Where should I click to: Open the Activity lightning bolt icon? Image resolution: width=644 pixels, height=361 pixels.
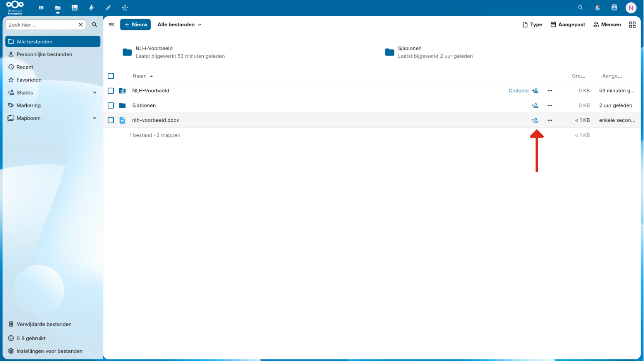(91, 8)
